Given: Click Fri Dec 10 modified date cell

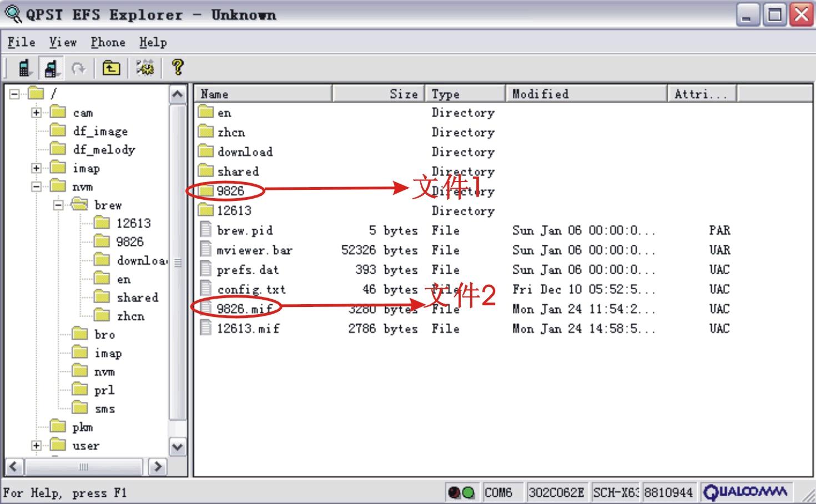Looking at the screenshot, I should pyautogui.click(x=583, y=289).
